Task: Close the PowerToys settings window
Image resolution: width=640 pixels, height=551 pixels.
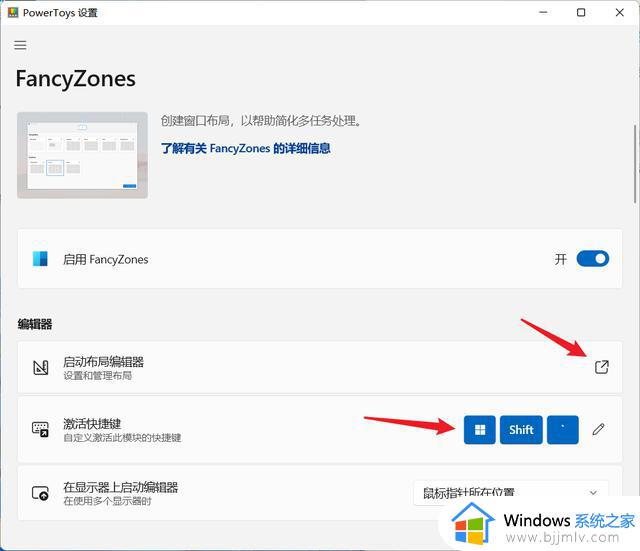Action: (619, 13)
